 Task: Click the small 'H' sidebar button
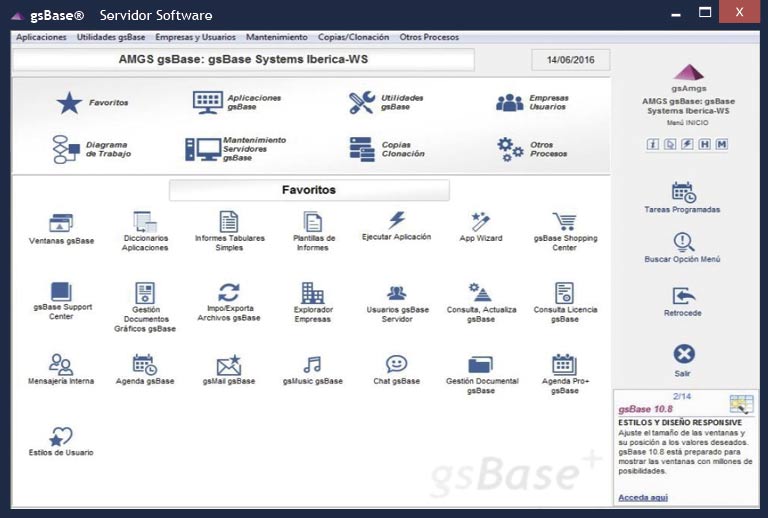click(x=704, y=144)
